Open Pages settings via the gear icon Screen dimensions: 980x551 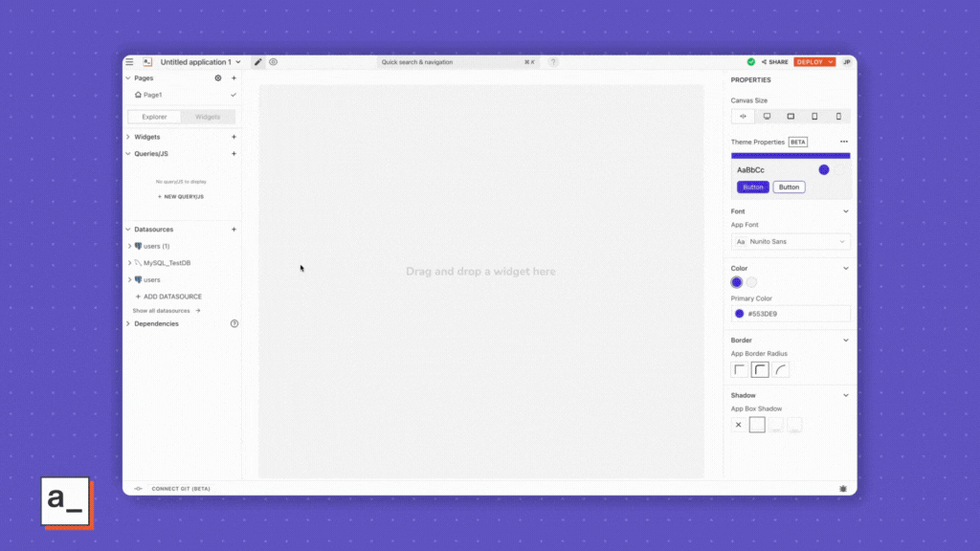(x=218, y=78)
